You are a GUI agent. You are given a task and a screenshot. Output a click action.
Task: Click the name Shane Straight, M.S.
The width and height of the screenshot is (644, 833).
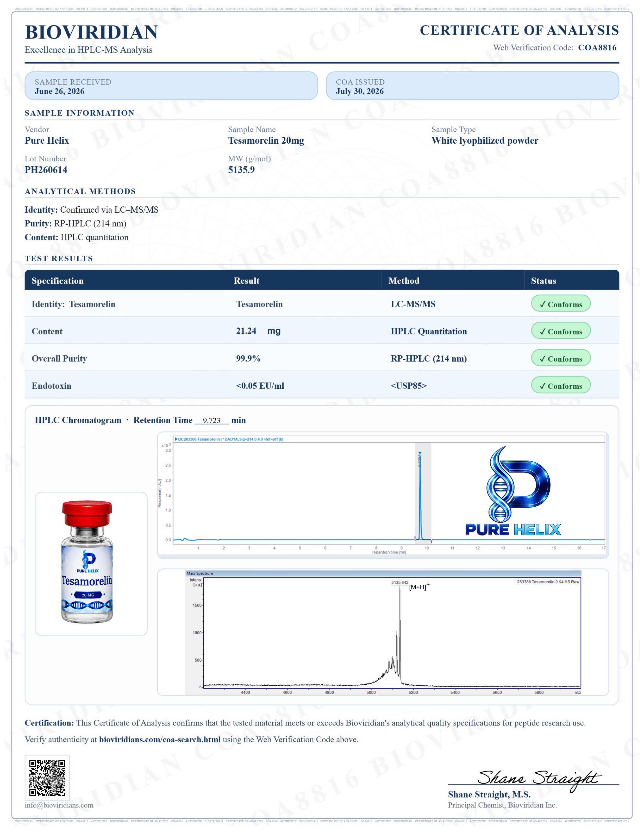click(489, 794)
